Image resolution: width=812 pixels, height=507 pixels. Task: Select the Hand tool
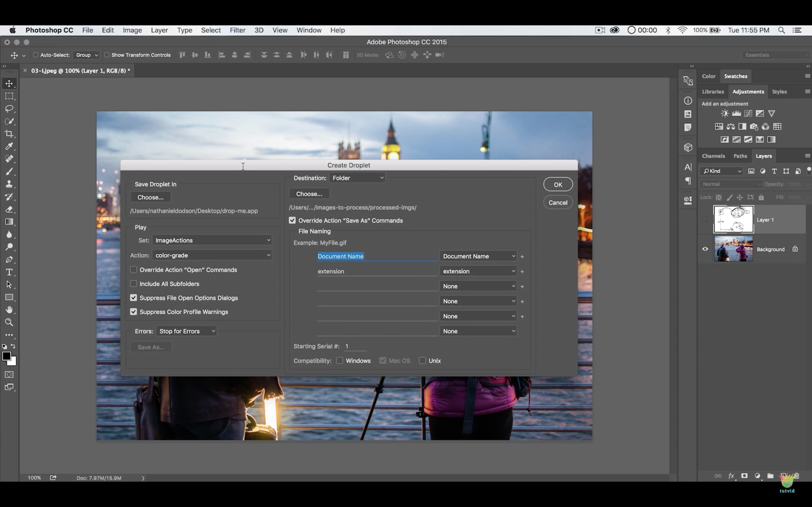(9, 310)
